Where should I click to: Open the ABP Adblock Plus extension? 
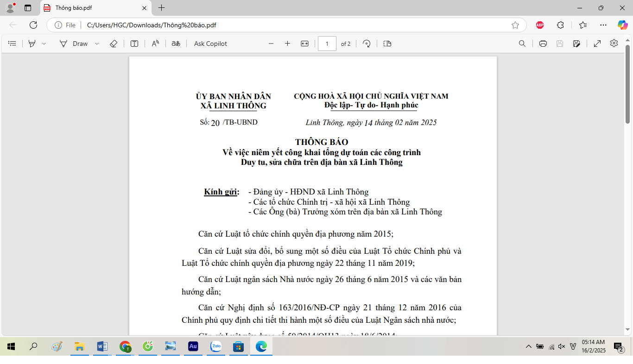pos(540,25)
